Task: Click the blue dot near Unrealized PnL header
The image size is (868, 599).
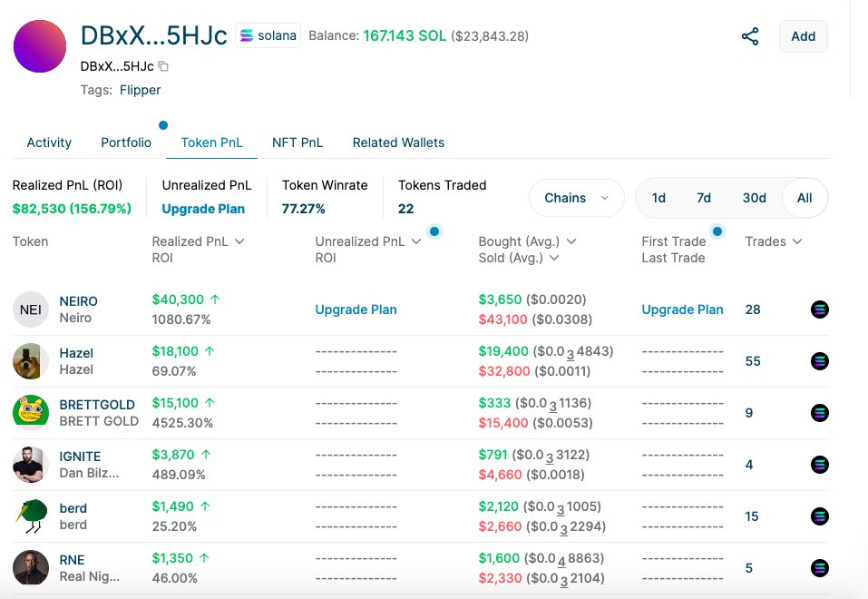Action: [x=434, y=231]
